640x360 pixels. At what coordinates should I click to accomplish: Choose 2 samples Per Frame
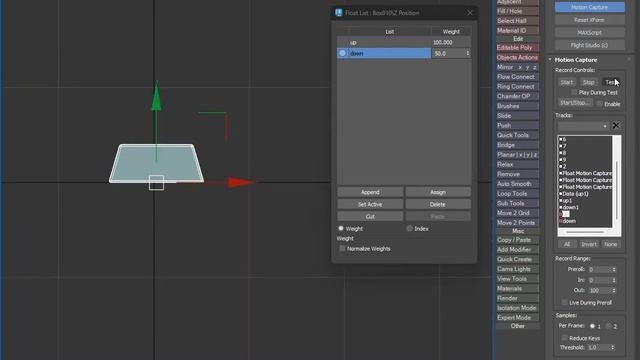pyautogui.click(x=609, y=326)
